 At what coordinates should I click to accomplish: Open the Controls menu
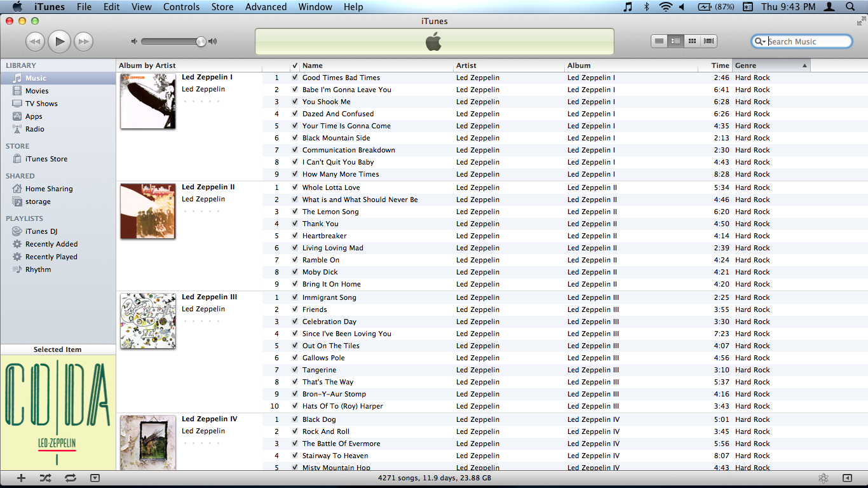click(182, 7)
